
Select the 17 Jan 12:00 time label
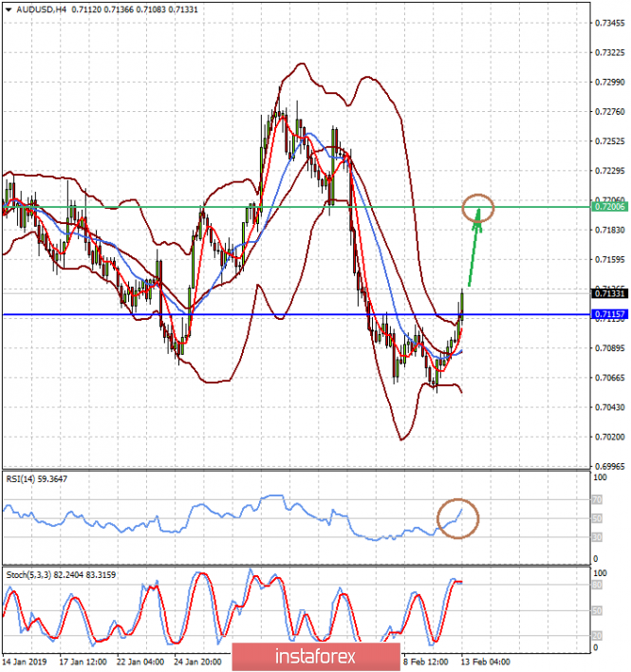[x=83, y=663]
